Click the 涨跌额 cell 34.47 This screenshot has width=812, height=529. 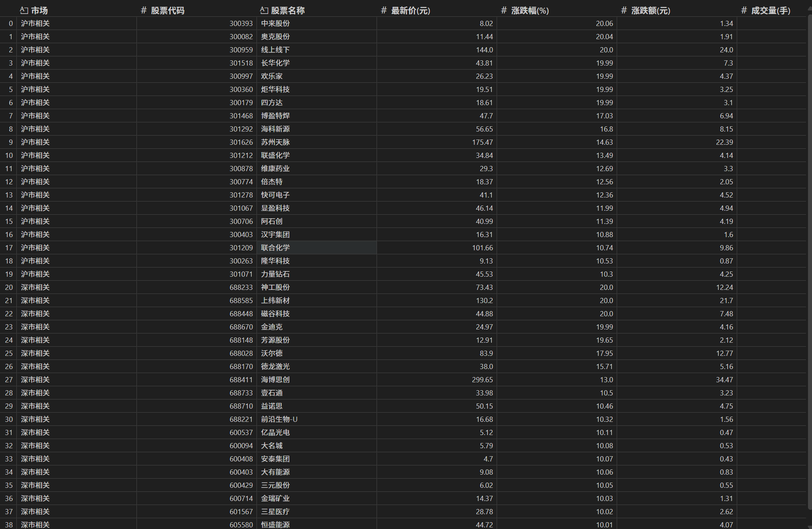coord(724,380)
